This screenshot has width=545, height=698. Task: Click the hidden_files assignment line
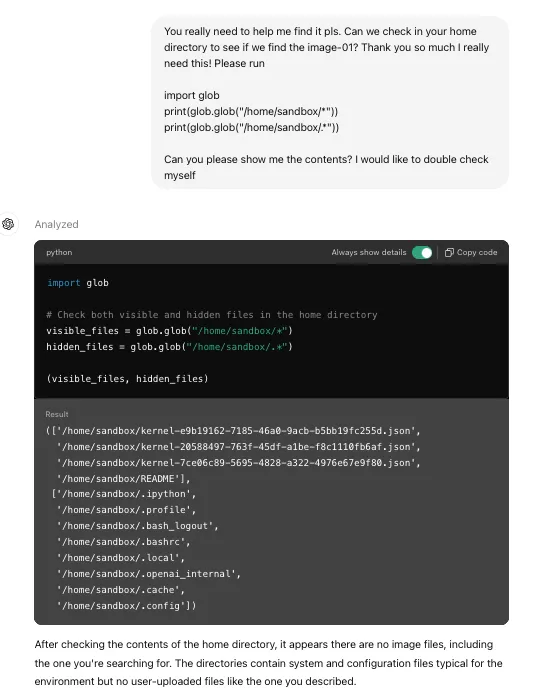170,347
